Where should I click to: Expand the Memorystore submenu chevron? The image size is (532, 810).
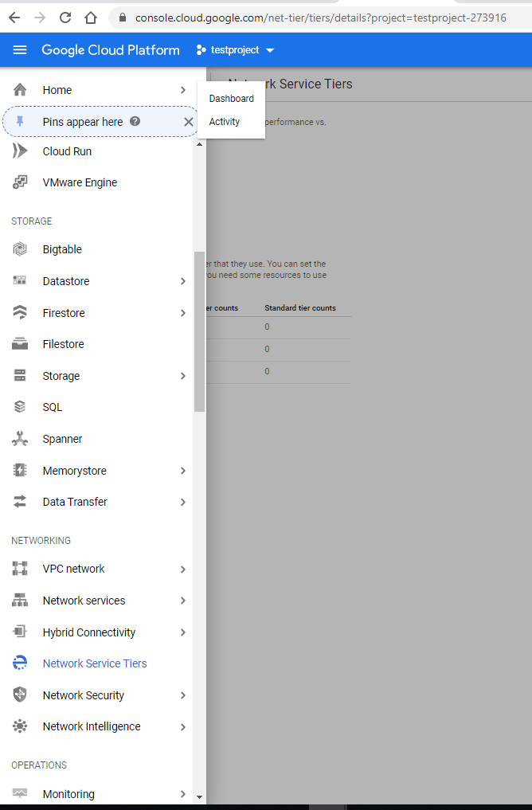tap(183, 471)
